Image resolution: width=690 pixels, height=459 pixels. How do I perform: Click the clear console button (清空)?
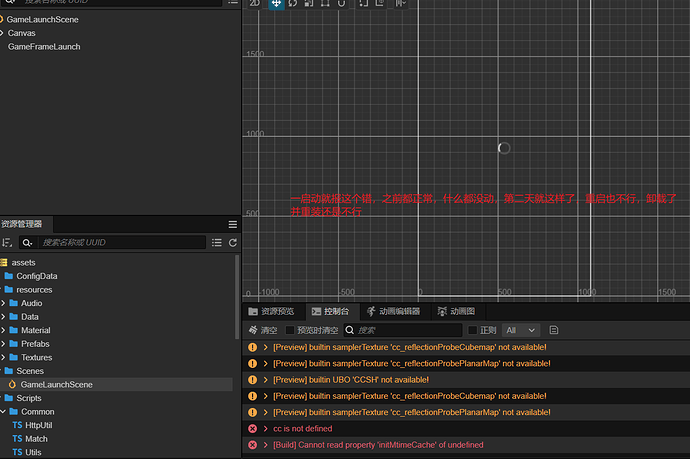coord(263,330)
